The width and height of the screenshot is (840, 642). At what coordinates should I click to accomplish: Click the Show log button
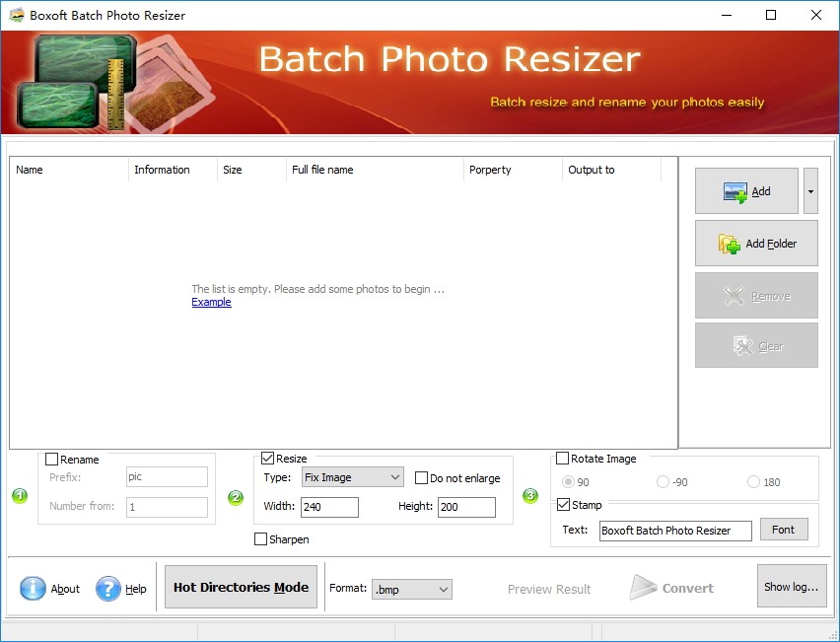click(x=792, y=586)
